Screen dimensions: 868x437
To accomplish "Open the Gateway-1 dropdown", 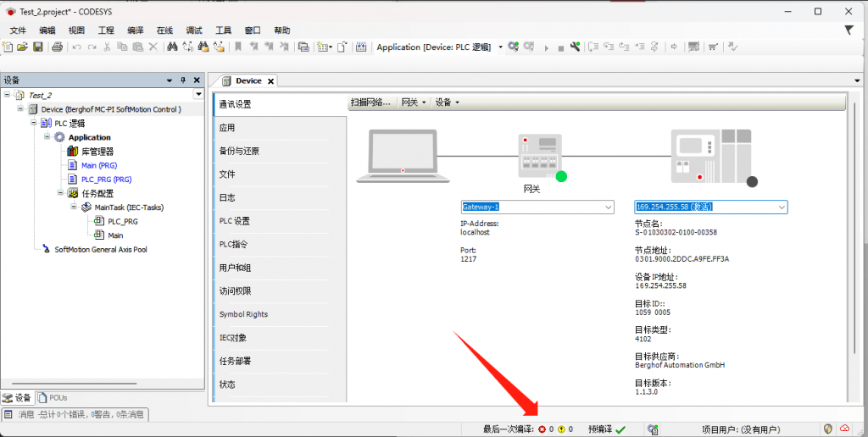I will click(607, 207).
